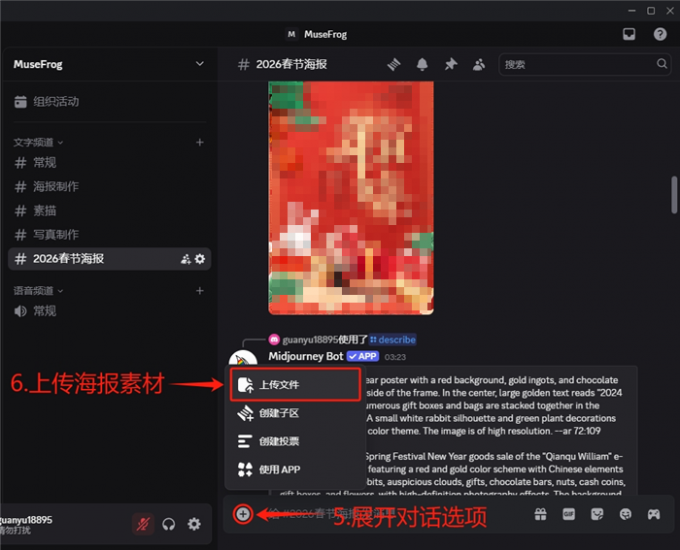Image resolution: width=680 pixels, height=550 pixels.
Task: Open settings gear of 2026春节海报 channel
Action: click(x=200, y=259)
